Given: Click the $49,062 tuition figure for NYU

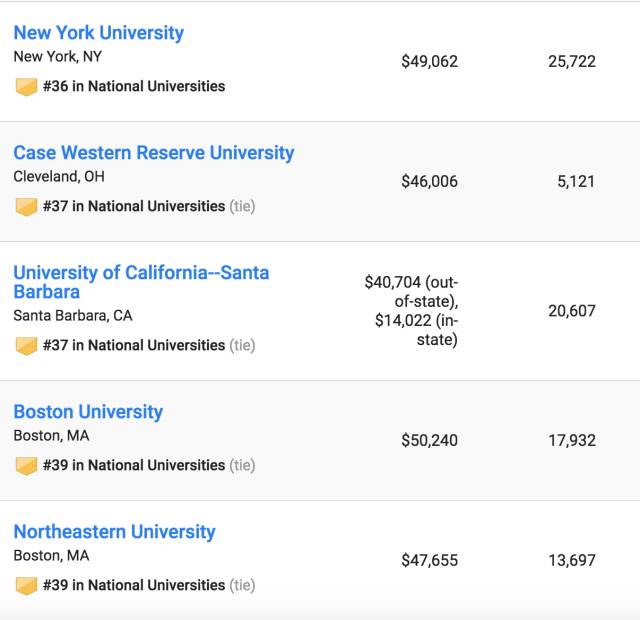Looking at the screenshot, I should 429,62.
